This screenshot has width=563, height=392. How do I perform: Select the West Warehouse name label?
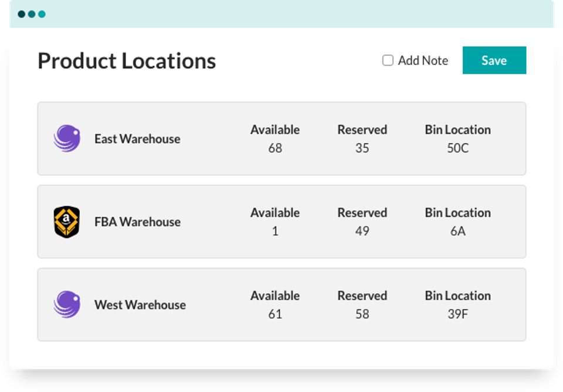click(x=140, y=305)
